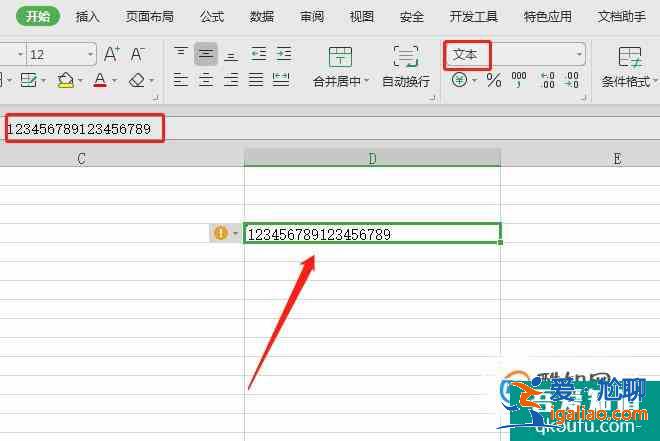This screenshot has width=660, height=441.
Task: Open the 开始 ribbon tab
Action: [38, 17]
